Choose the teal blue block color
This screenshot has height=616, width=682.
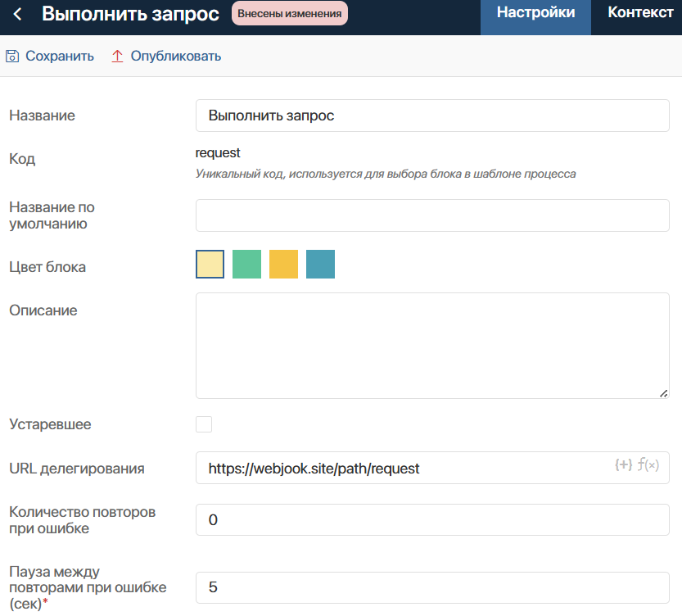[321, 264]
